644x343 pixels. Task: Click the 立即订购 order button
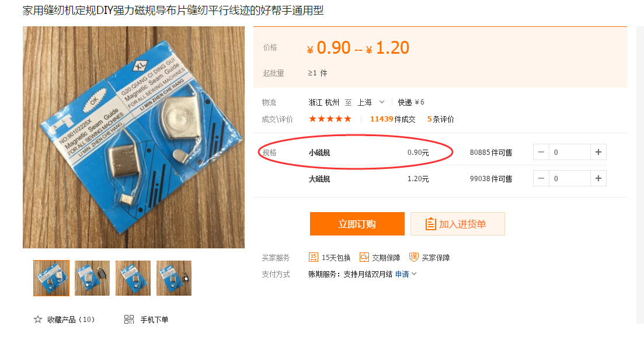point(357,224)
